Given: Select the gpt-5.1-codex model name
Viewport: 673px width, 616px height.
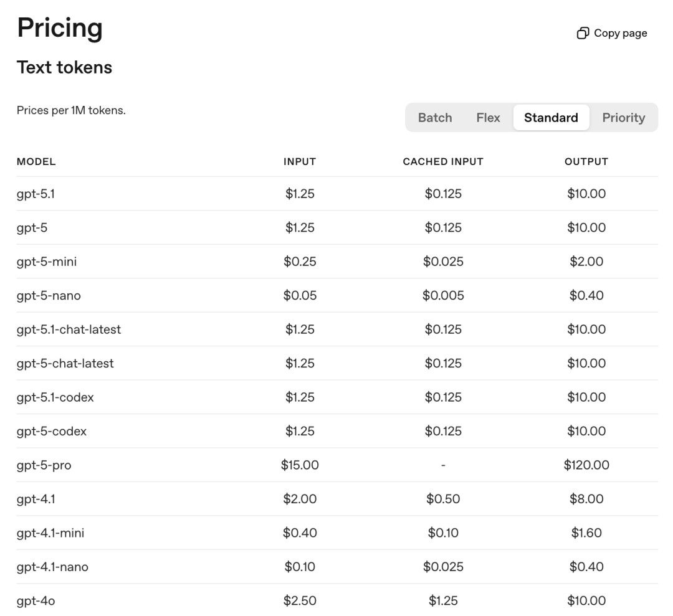Looking at the screenshot, I should pos(55,397).
